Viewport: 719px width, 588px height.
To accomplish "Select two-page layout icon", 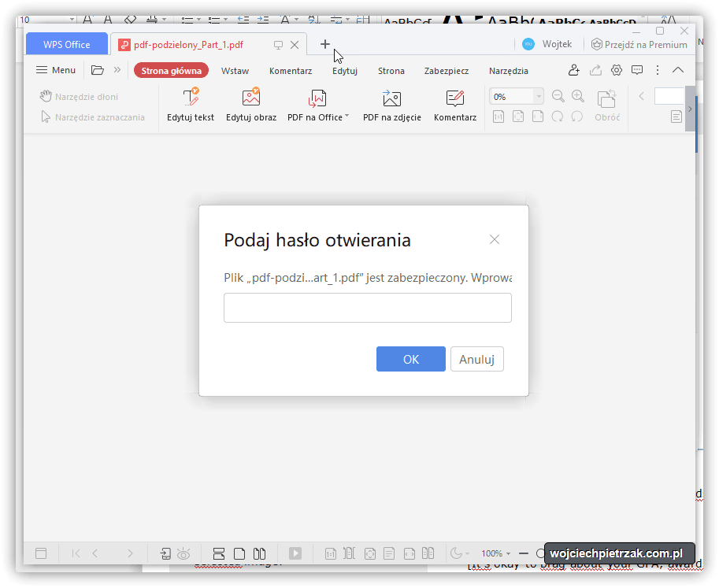I will [x=259, y=553].
